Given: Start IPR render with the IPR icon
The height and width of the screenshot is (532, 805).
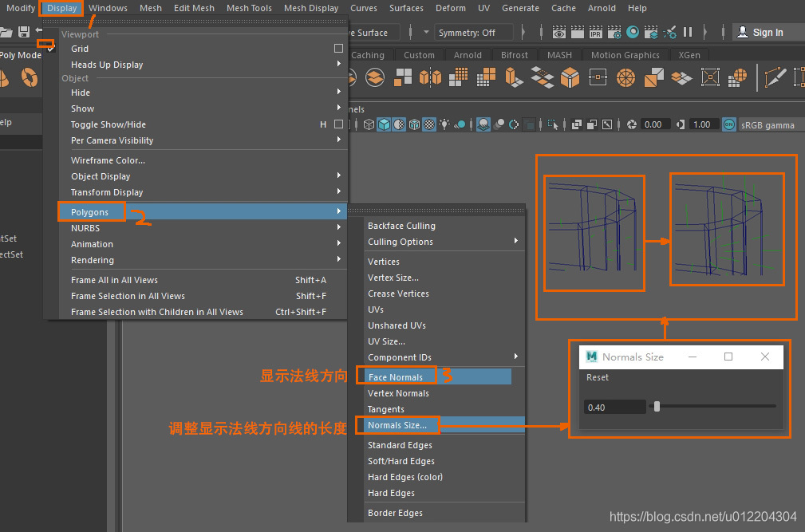Looking at the screenshot, I should [x=596, y=33].
